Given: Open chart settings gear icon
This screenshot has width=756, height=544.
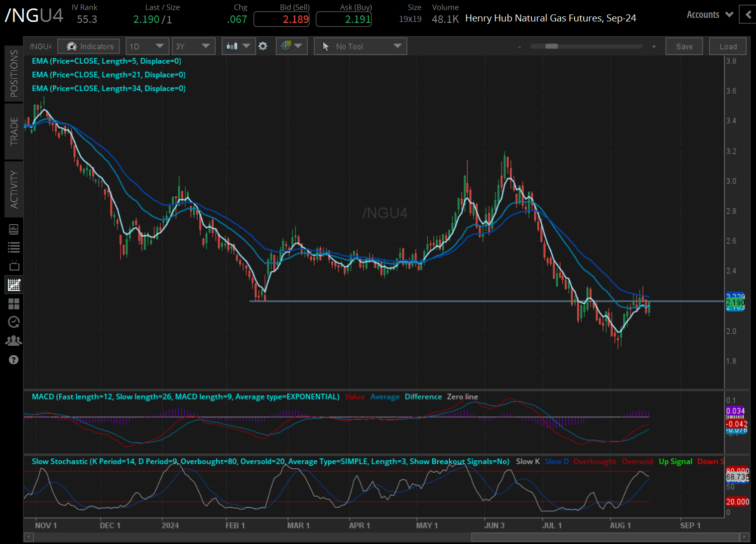Looking at the screenshot, I should coord(263,46).
